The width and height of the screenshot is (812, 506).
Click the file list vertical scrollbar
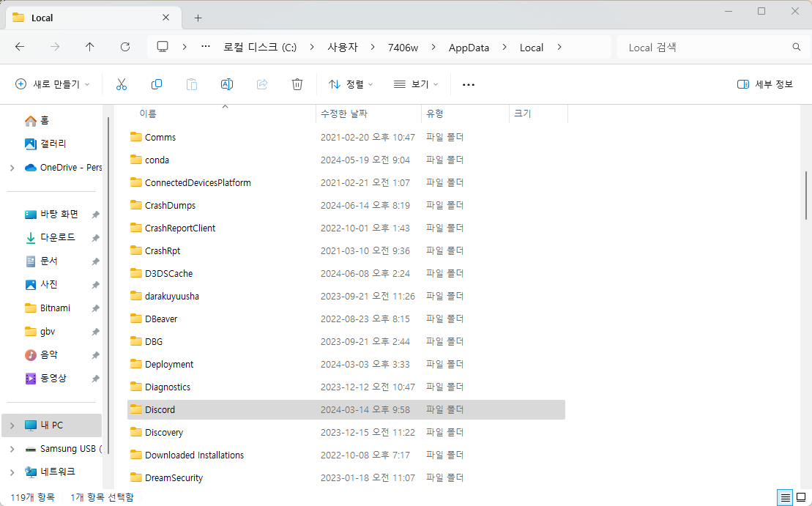pyautogui.click(x=806, y=196)
